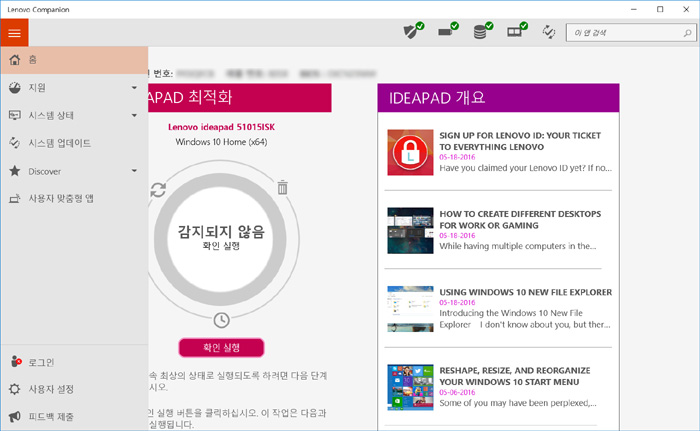This screenshot has width=700, height=431.
Task: Click the home icon in sidebar
Action: (15, 60)
